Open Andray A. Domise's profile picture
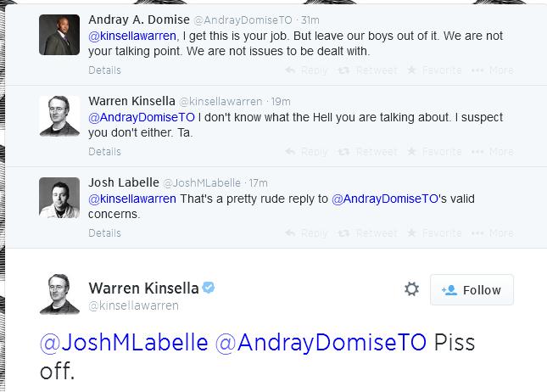Viewport: 547px width, 392px height. coord(60,35)
